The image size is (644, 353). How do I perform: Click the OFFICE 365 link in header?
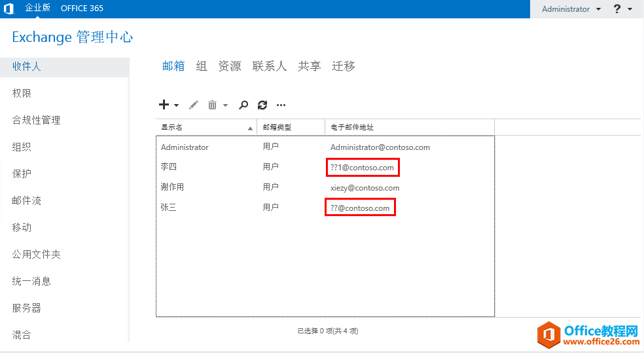coord(82,9)
